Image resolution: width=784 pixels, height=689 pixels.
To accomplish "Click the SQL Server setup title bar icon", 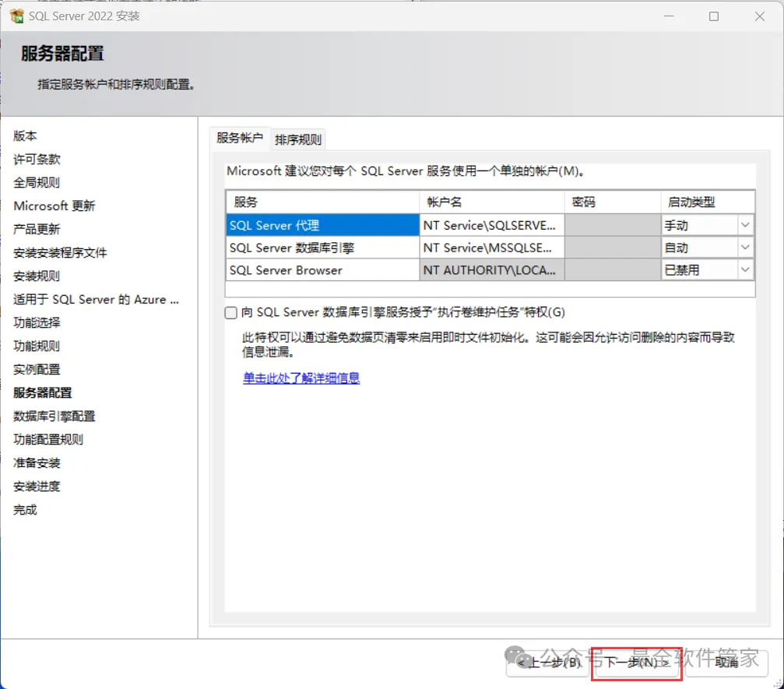I will pyautogui.click(x=16, y=16).
